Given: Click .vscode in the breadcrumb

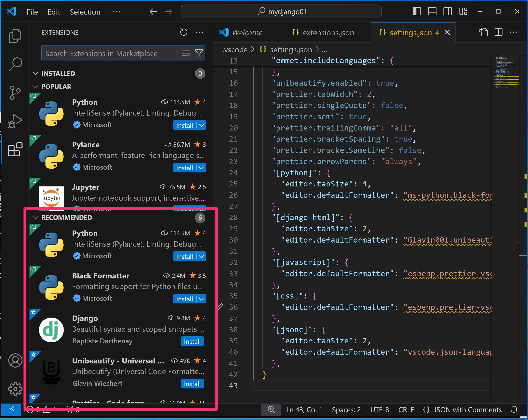Looking at the screenshot, I should pyautogui.click(x=235, y=50).
